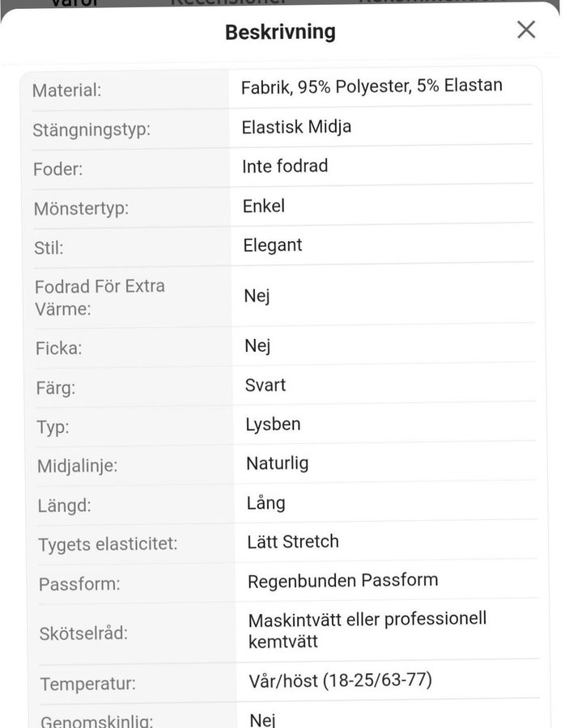569x728 pixels.
Task: Select the Färg 'Svart' value
Action: coord(265,385)
